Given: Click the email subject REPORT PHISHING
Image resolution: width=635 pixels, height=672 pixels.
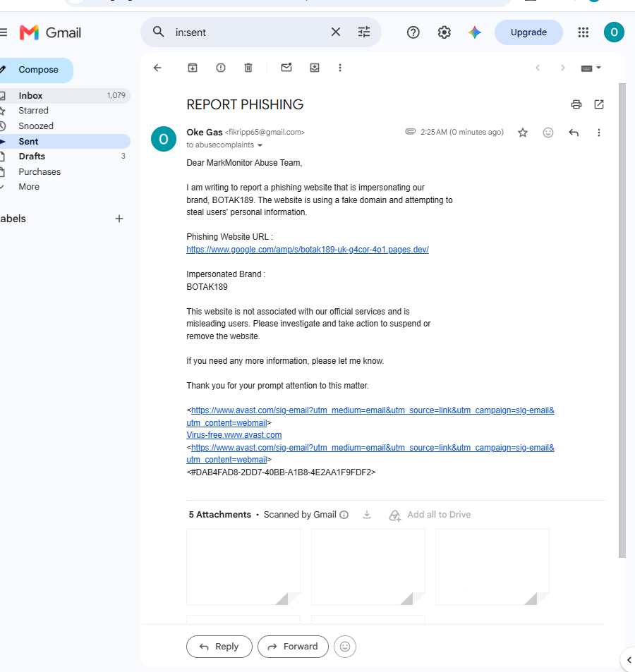Looking at the screenshot, I should coord(245,104).
